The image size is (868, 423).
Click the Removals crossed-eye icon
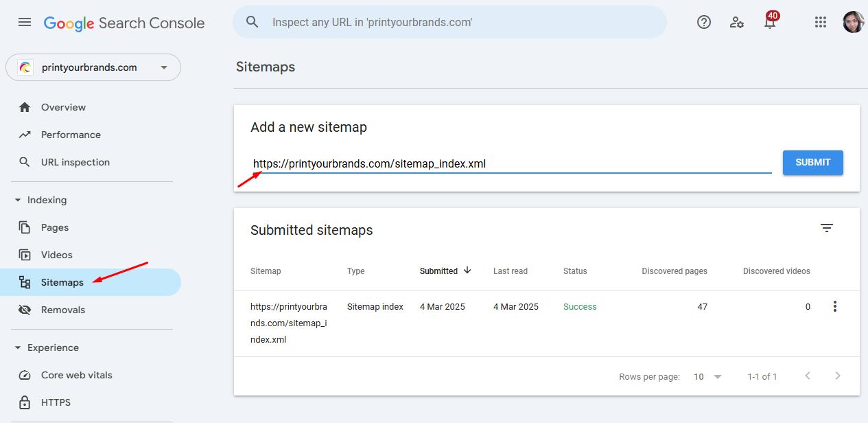coord(25,310)
